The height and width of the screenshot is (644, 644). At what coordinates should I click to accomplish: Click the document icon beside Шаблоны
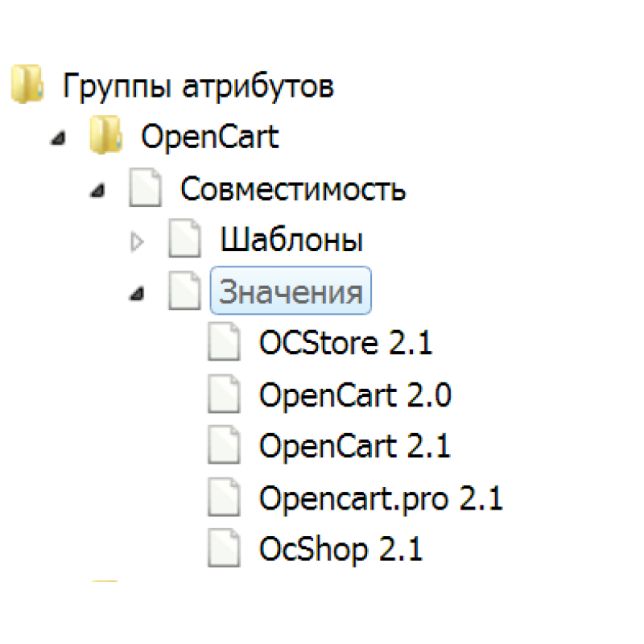pos(184,239)
